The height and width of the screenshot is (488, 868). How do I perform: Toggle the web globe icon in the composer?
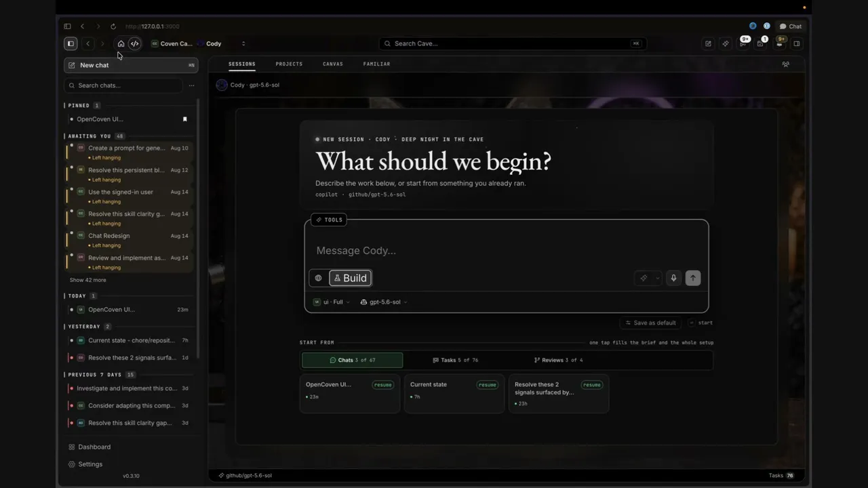click(x=318, y=278)
